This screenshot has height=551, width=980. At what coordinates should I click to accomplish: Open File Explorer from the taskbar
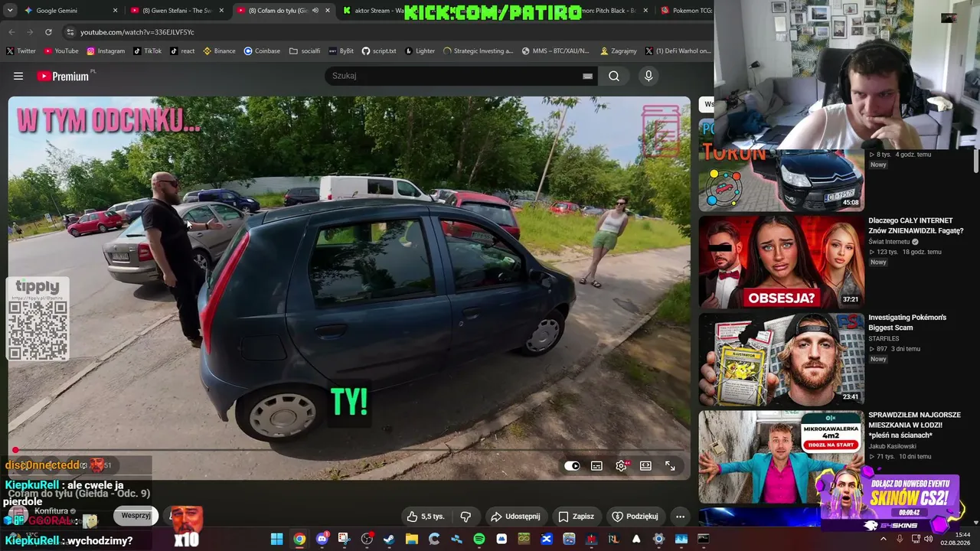(x=412, y=539)
